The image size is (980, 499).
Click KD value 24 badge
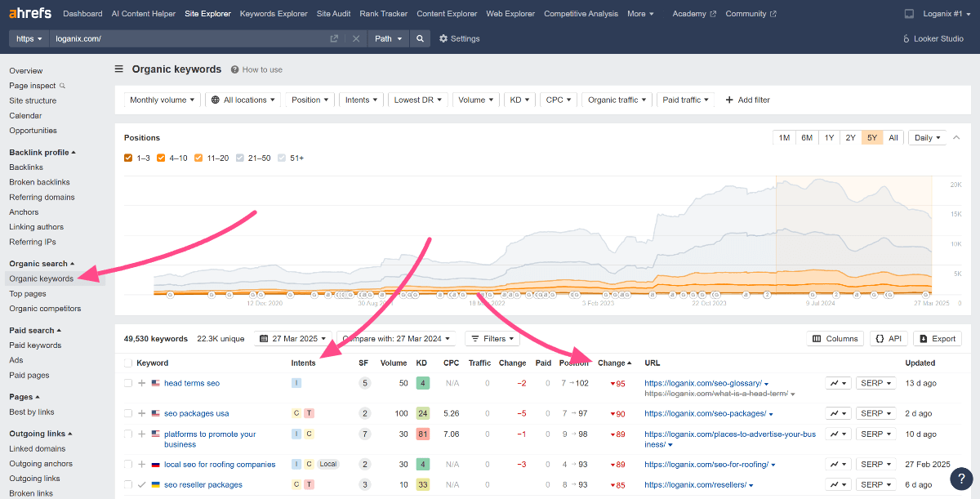click(422, 413)
